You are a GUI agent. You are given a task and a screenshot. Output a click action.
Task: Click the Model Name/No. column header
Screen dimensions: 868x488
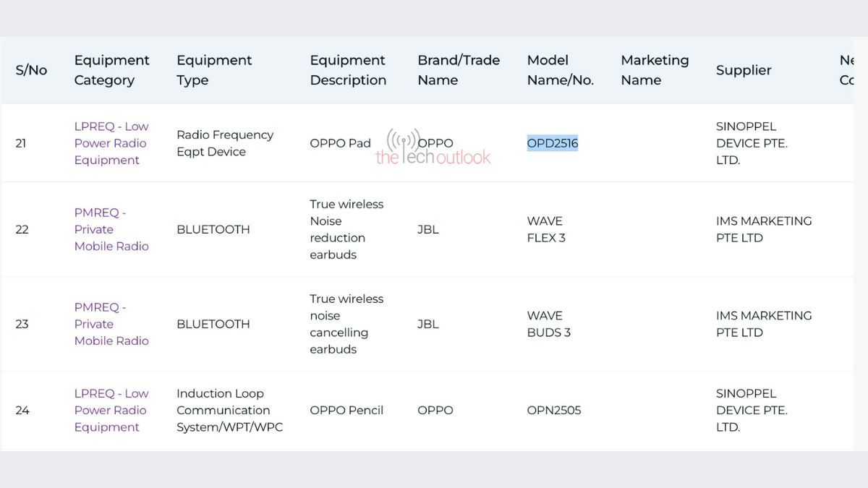click(x=561, y=70)
